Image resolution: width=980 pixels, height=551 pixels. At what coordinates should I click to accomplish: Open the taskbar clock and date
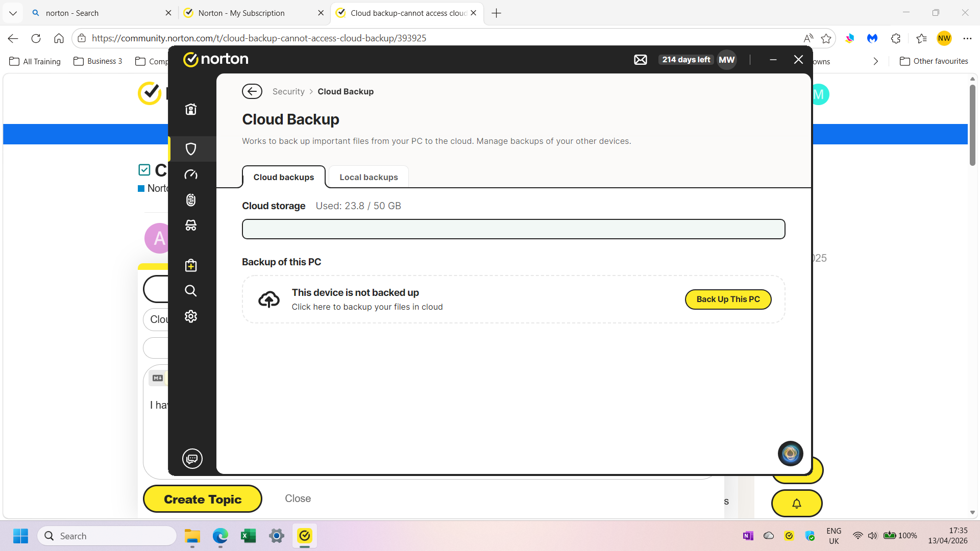(x=948, y=536)
